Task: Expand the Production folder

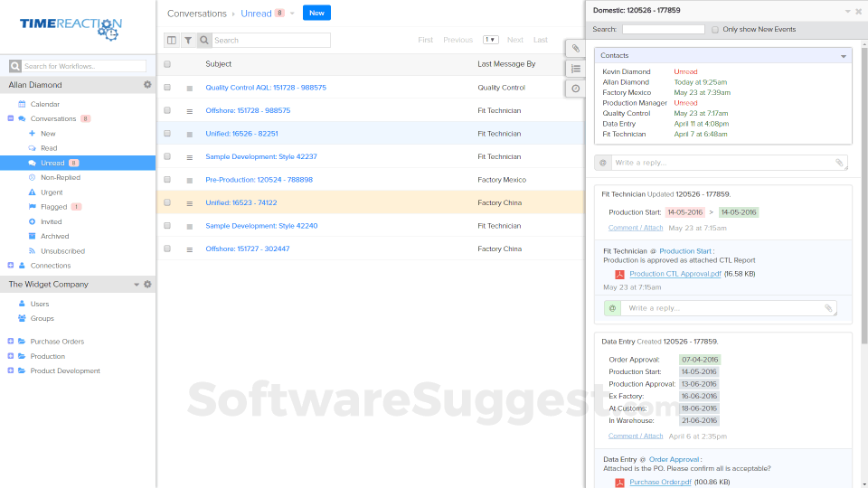Action: [11, 356]
